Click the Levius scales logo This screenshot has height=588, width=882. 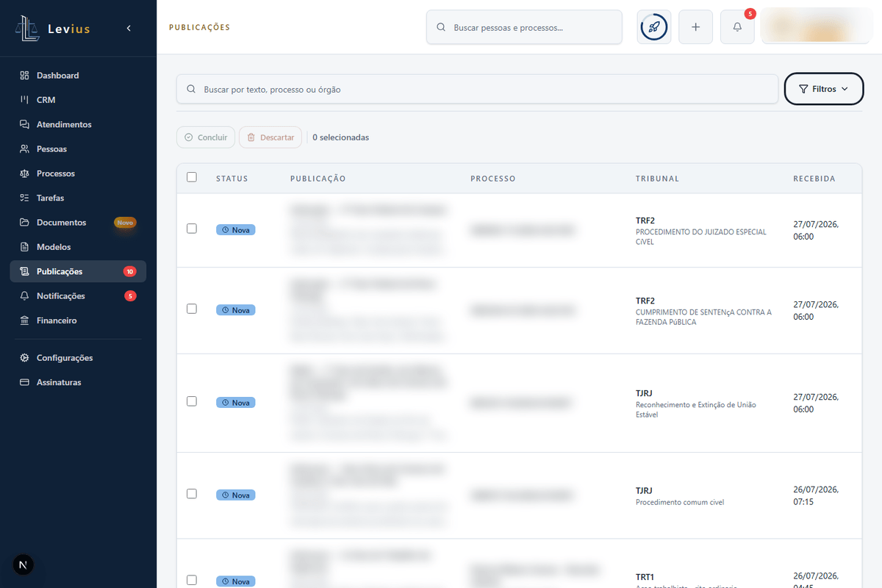click(27, 29)
